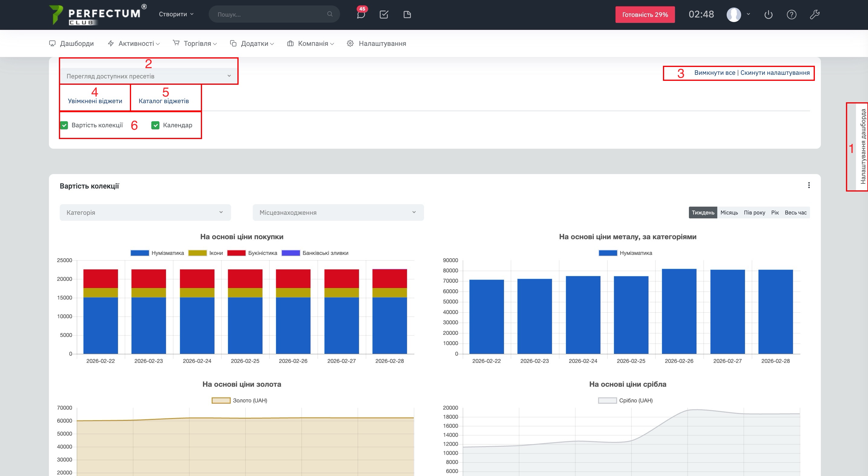Toggle the Календар widget checkbox
This screenshot has height=476, width=868.
(x=155, y=125)
